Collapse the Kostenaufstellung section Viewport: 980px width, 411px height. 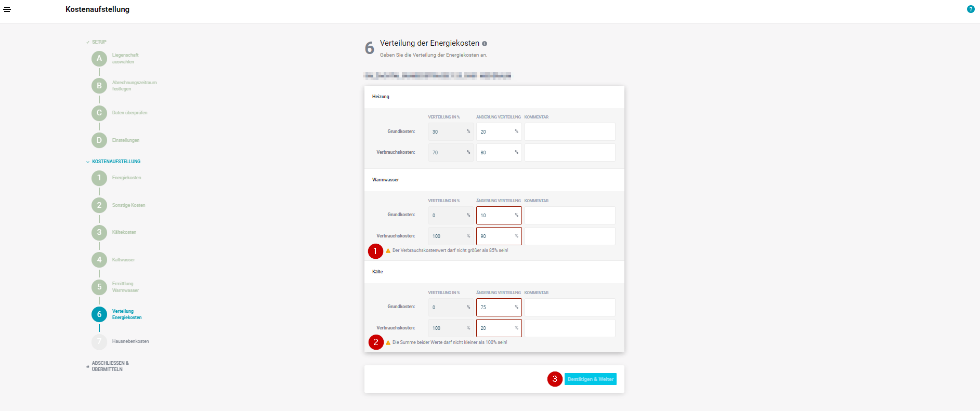coord(115,162)
